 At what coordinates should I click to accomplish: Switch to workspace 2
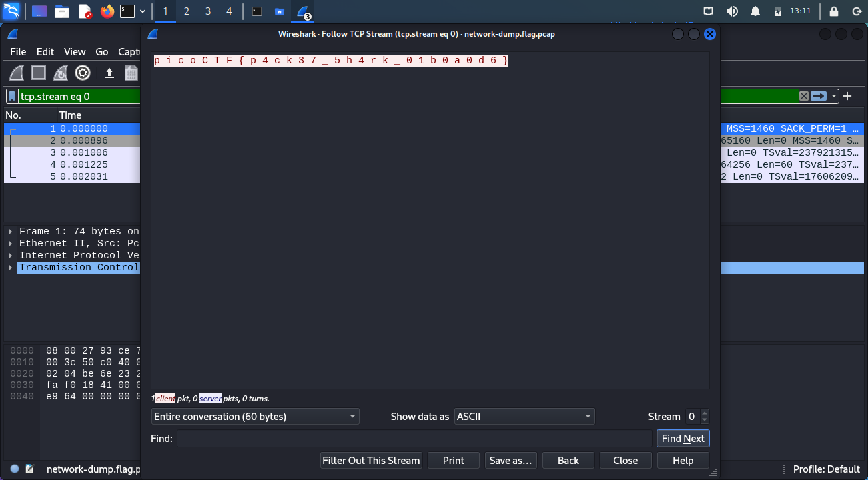[x=186, y=11]
